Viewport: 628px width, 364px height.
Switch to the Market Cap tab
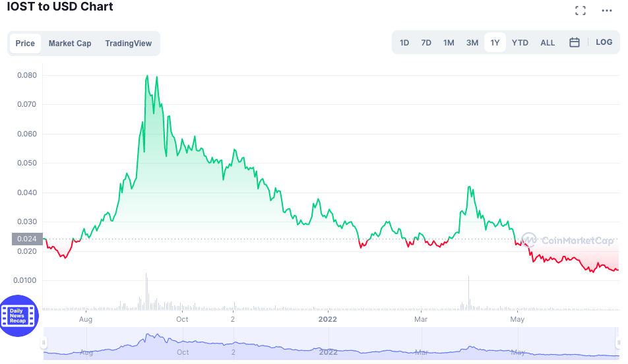pos(70,44)
